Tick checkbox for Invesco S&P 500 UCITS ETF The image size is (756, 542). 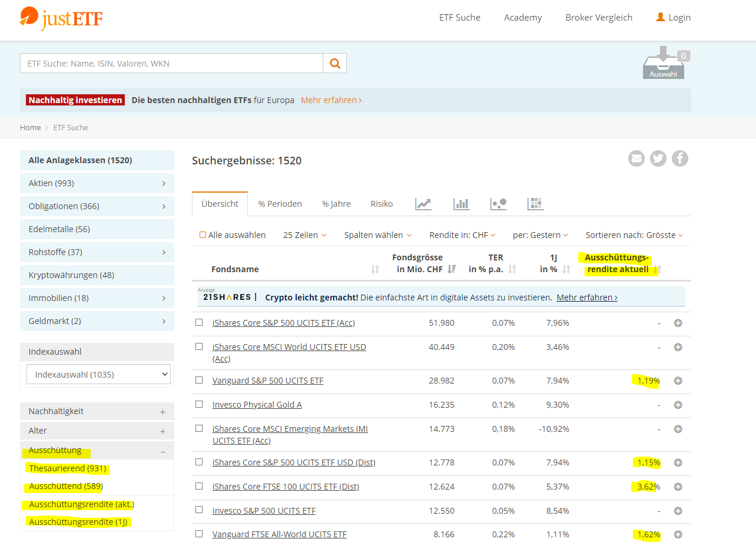(199, 510)
